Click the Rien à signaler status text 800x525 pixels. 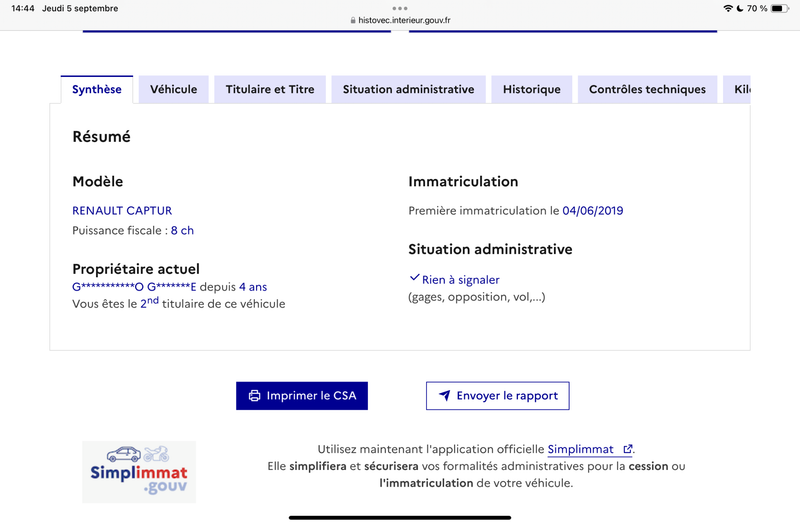461,280
